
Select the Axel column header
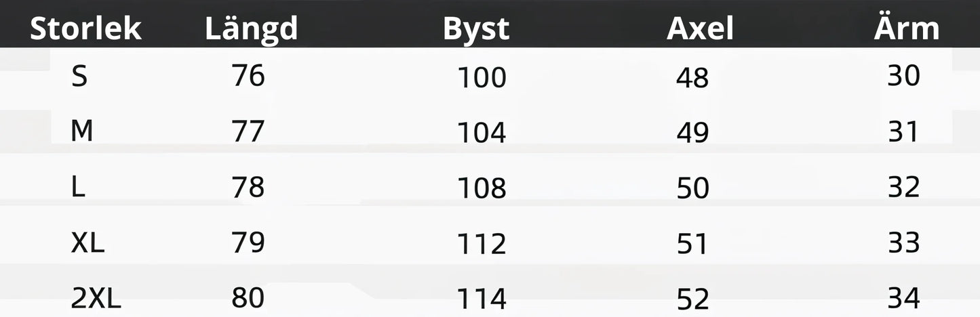click(700, 29)
